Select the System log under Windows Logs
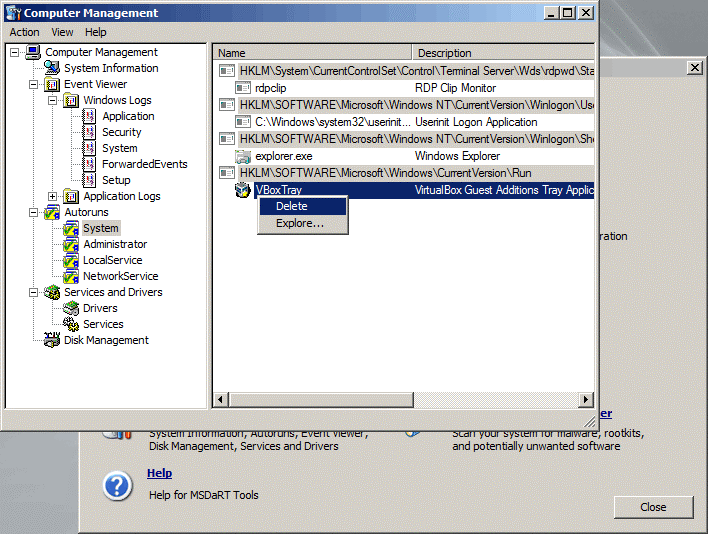The height and width of the screenshot is (534, 708). click(120, 149)
